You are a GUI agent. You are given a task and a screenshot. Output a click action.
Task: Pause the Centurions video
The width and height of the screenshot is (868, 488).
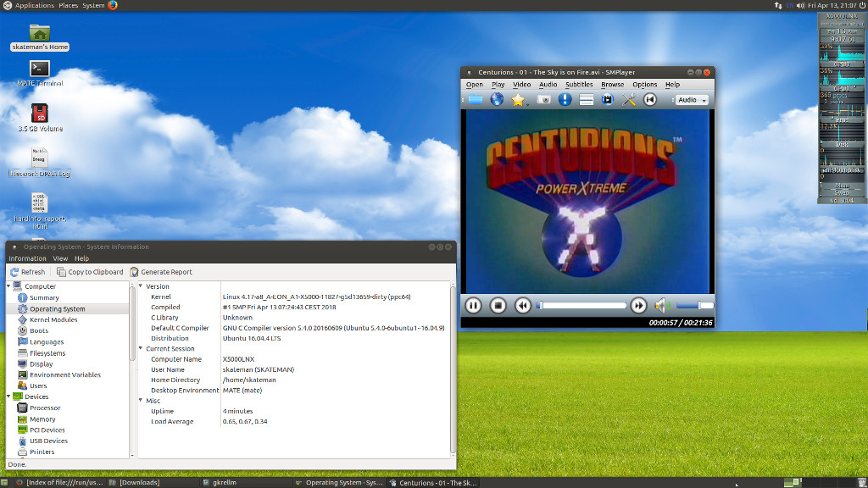pyautogui.click(x=473, y=305)
